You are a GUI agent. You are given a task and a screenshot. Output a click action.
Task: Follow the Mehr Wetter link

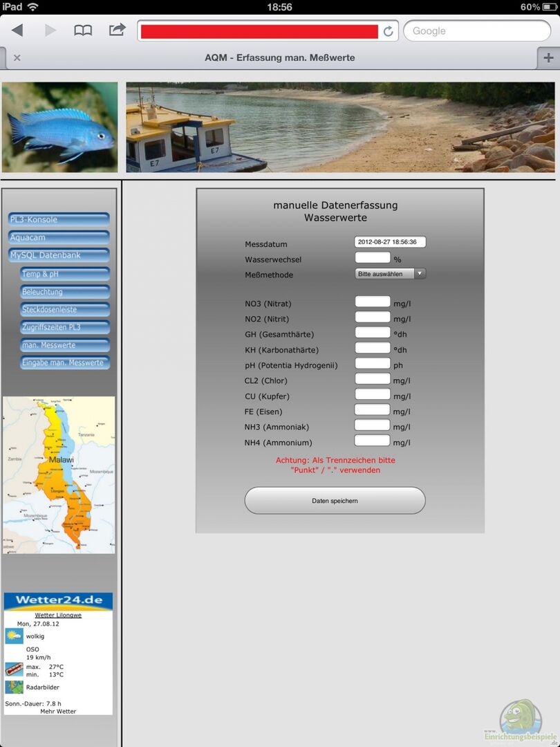pos(58,711)
